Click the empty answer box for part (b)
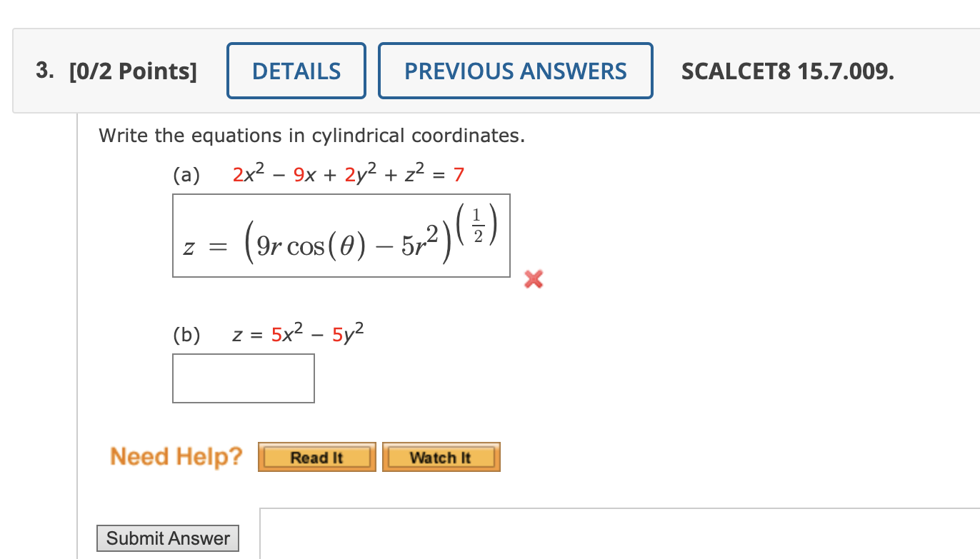This screenshot has height=559, width=980. tap(243, 378)
